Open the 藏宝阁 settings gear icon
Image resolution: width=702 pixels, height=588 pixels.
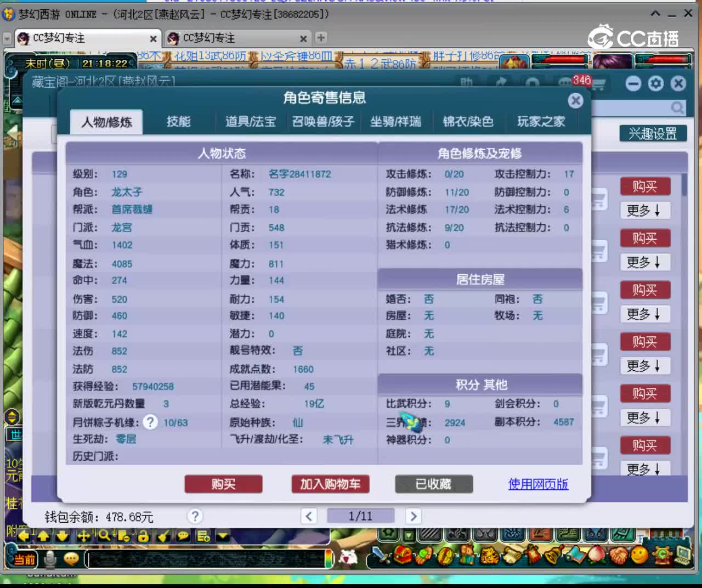[656, 83]
